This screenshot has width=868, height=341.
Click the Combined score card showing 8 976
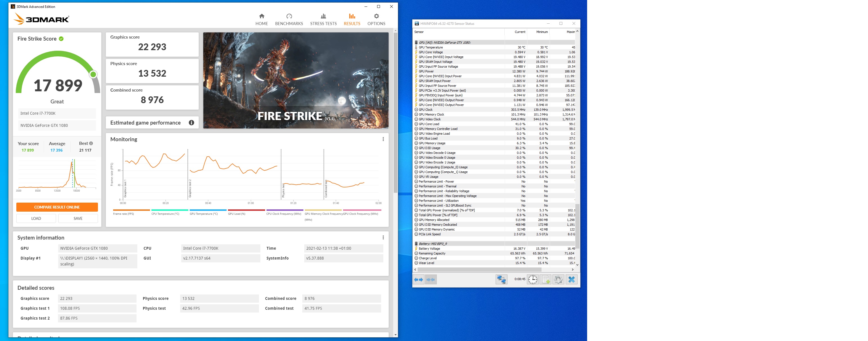click(x=152, y=98)
